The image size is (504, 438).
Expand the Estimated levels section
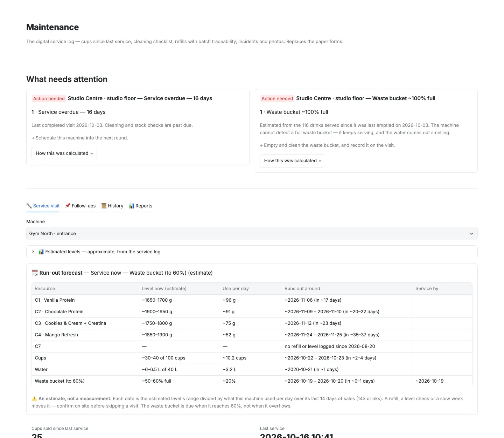(252, 252)
